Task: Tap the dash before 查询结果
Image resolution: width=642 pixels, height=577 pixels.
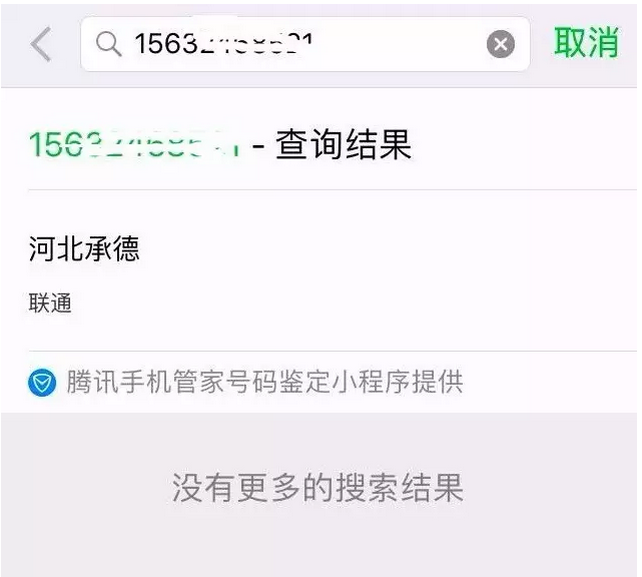Action: 258,145
